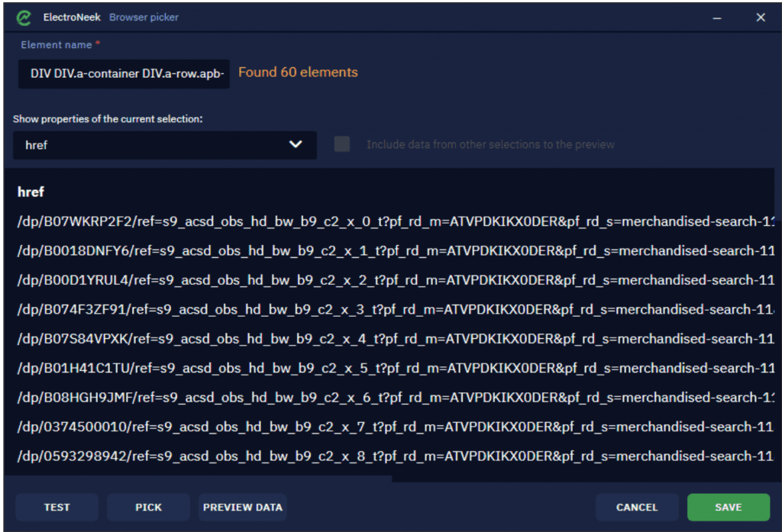Open PREVIEW DATA
This screenshot has height=532, width=782.
click(243, 507)
